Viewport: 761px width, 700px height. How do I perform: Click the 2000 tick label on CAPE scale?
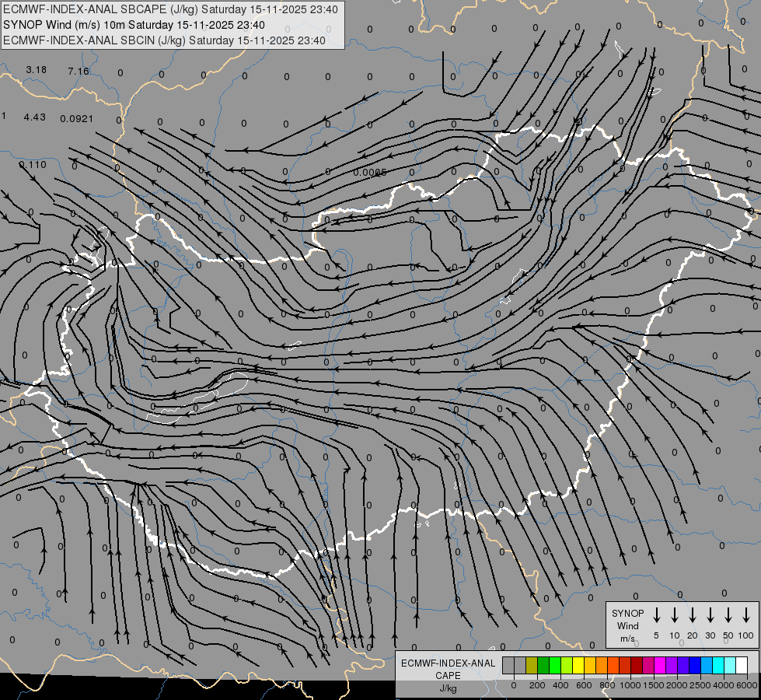[677, 685]
